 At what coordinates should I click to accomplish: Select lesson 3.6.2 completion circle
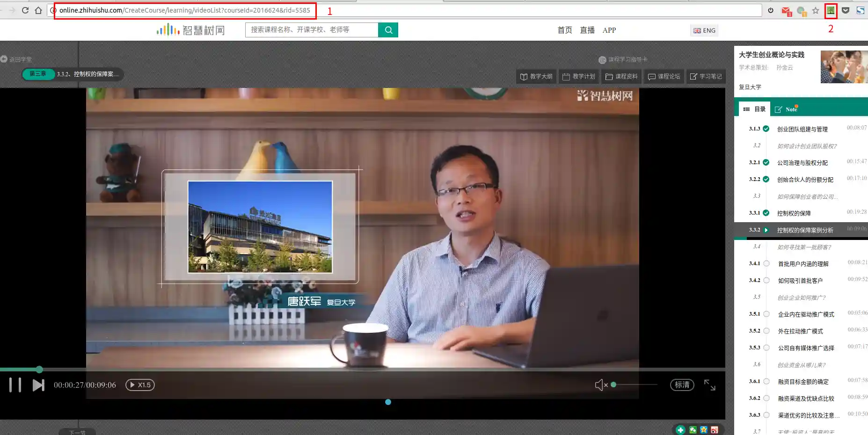coord(766,399)
